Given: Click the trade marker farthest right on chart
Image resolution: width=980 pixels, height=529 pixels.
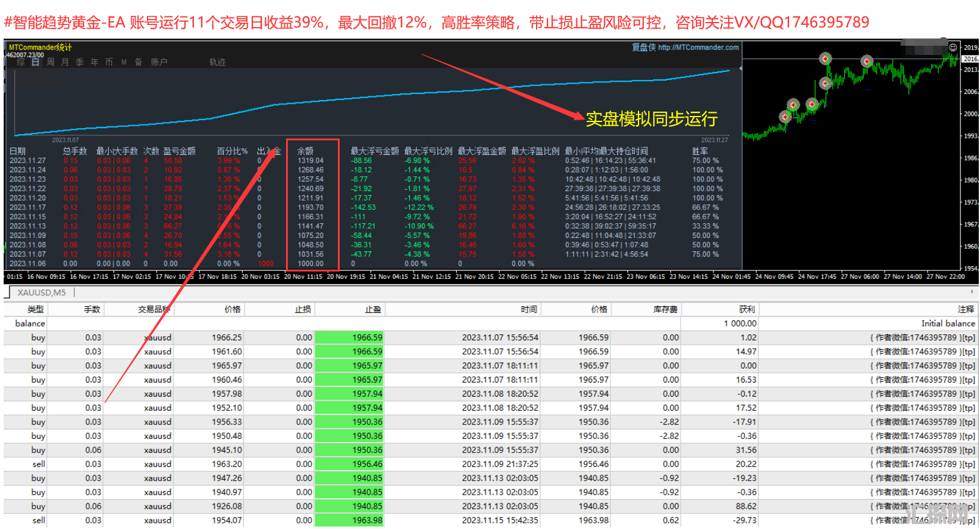Looking at the screenshot, I should (867, 61).
